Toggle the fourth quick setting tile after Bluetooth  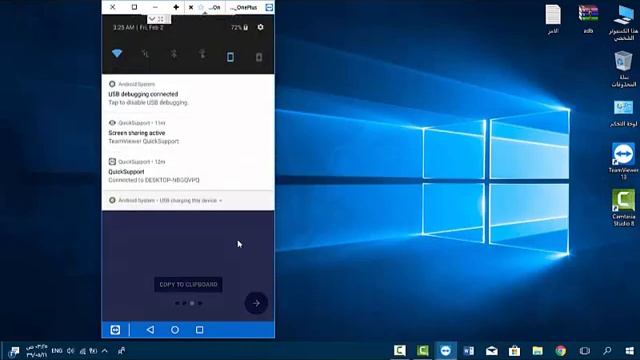coord(202,54)
